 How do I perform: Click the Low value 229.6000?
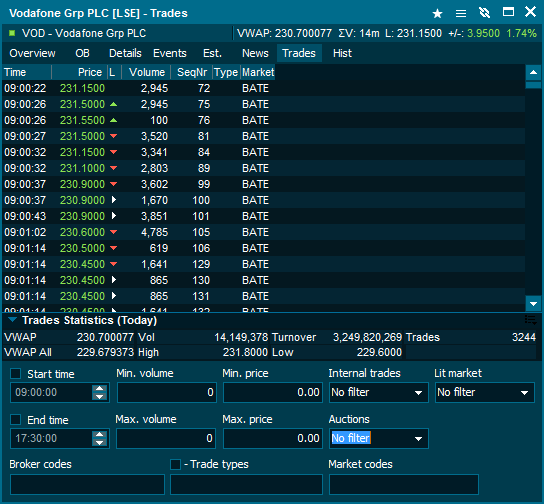coord(379,352)
